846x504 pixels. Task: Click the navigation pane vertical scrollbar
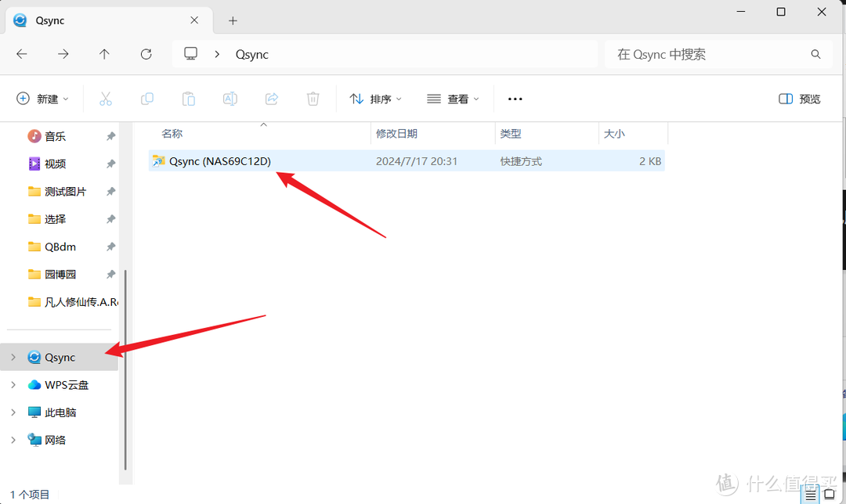pyautogui.click(x=125, y=369)
